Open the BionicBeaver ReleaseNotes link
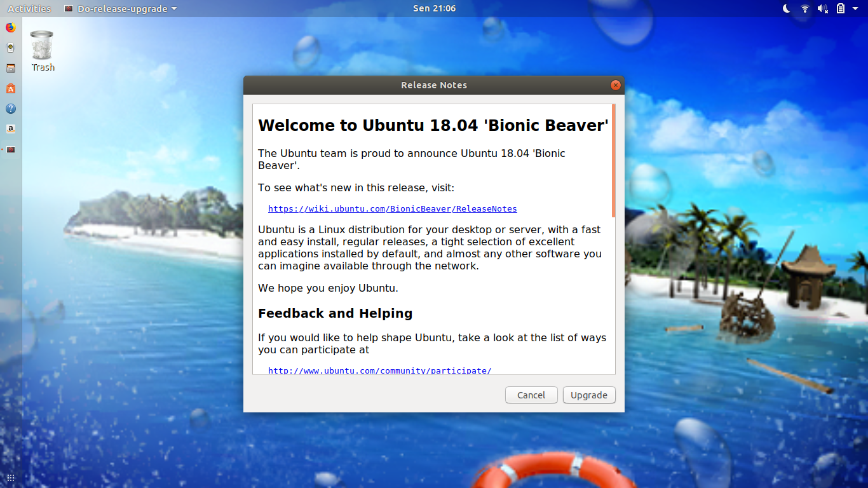Viewport: 868px width, 488px height. tap(393, 208)
